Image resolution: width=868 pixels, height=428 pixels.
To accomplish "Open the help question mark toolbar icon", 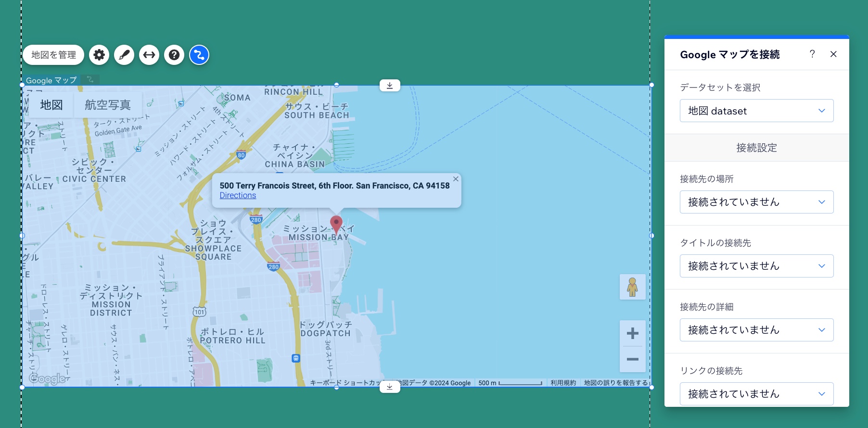I will pyautogui.click(x=174, y=55).
